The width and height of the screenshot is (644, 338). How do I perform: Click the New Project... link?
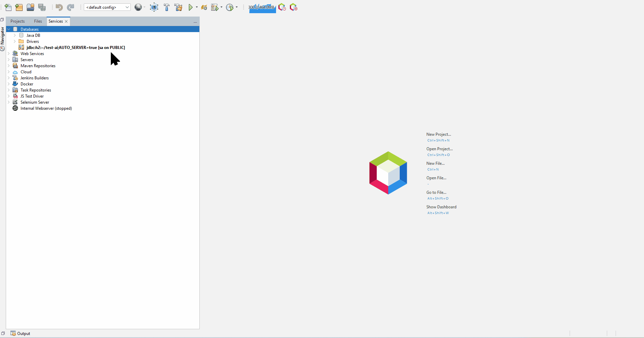(x=439, y=134)
